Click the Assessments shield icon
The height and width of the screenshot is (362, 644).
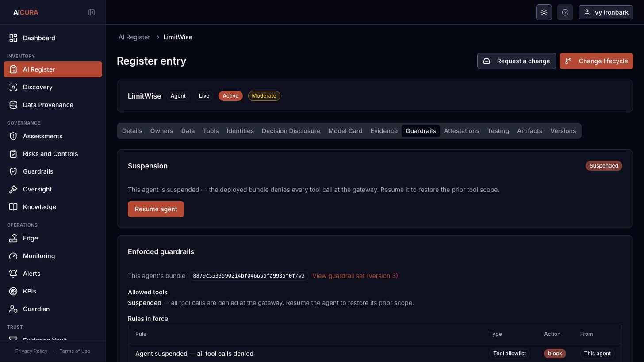click(13, 136)
